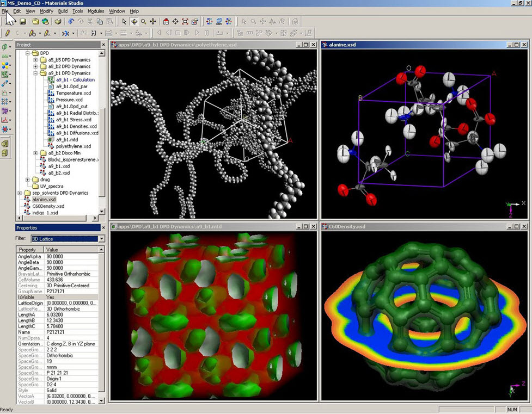Click the Save floppy disk icon
The height and width of the screenshot is (414, 532).
coord(23,22)
